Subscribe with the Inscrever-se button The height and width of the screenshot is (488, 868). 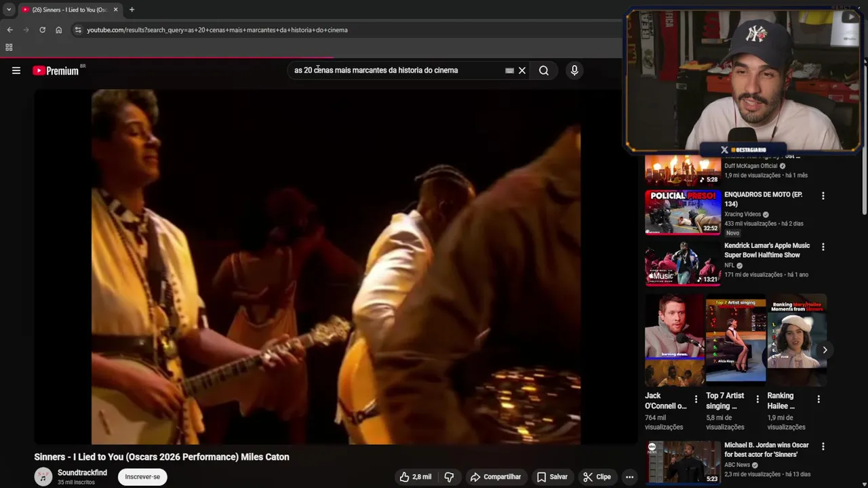[x=142, y=477]
